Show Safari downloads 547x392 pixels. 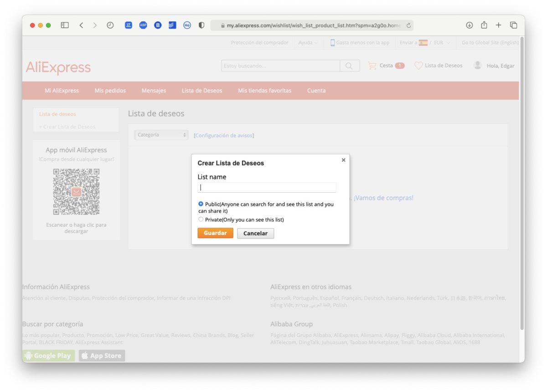(470, 25)
